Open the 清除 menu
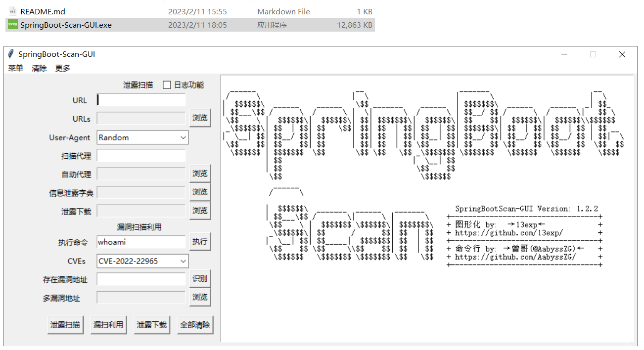The height and width of the screenshot is (350, 644). (x=39, y=68)
